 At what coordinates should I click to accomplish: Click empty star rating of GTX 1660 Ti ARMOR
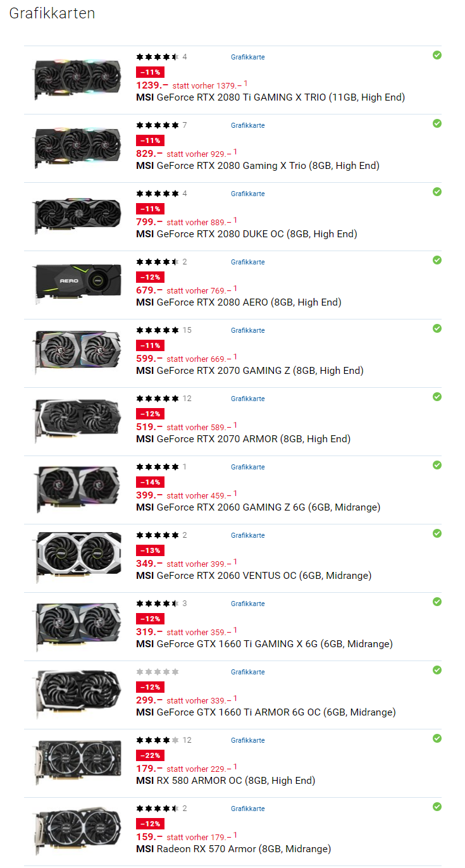pyautogui.click(x=158, y=672)
